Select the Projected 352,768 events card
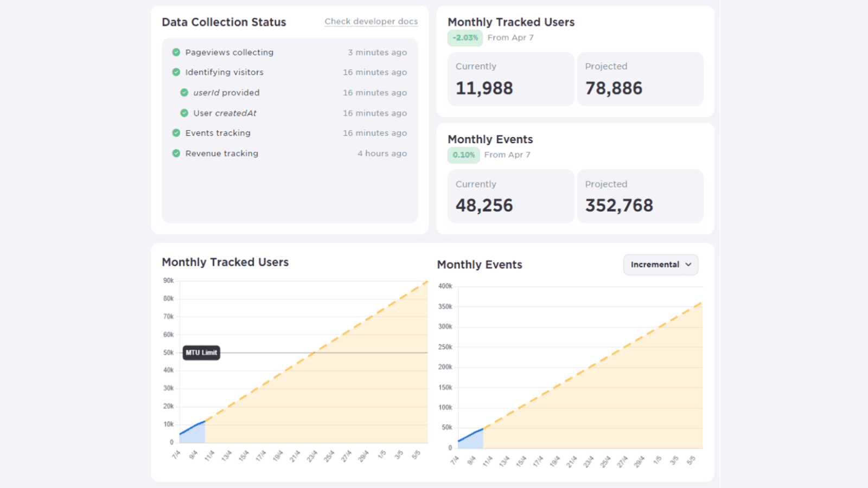 tap(640, 196)
